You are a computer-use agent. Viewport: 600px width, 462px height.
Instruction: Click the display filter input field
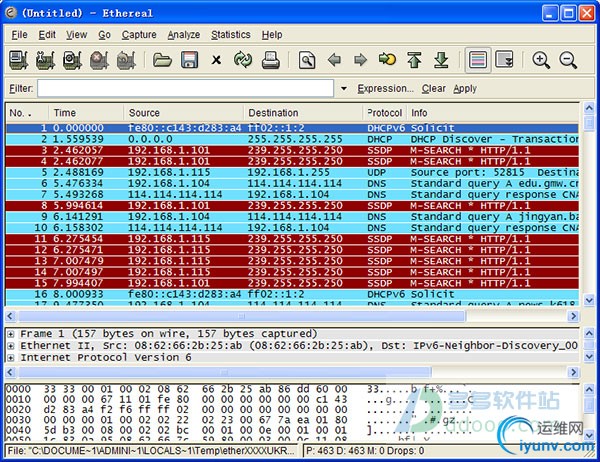click(x=185, y=88)
